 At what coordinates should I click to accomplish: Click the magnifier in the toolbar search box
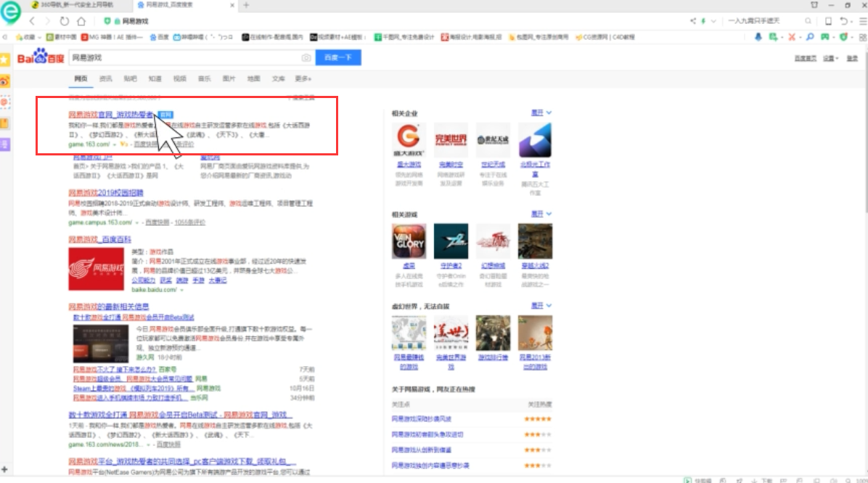coord(808,21)
